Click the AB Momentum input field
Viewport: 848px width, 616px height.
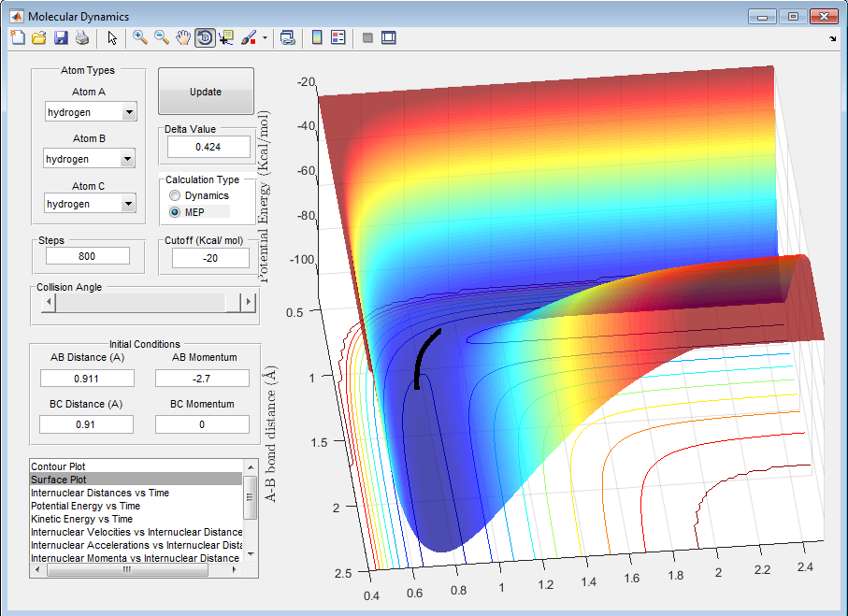202,379
